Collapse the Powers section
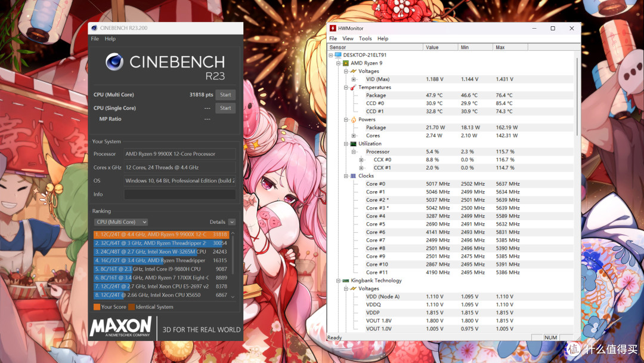Screen dimensions: 644x363 (x=346, y=119)
